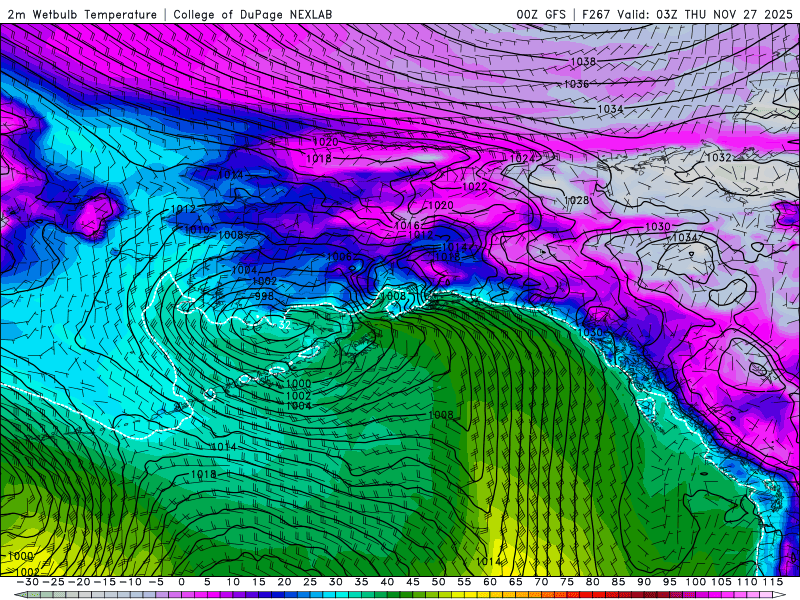The image size is (800, 600).
Task: Click the 25 value on color scale
Action: [x=310, y=582]
